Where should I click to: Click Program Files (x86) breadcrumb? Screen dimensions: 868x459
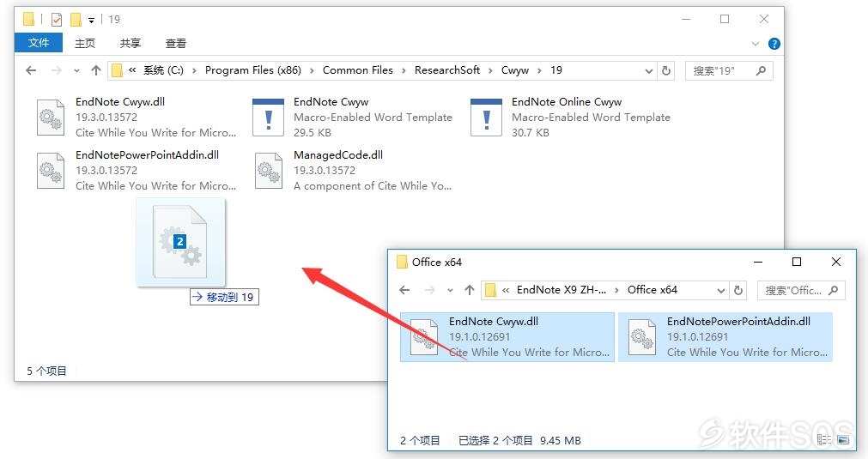(253, 70)
